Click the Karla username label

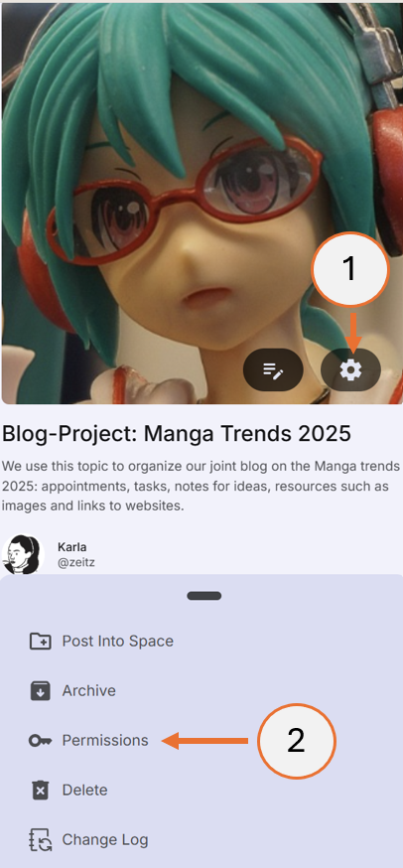[71, 547]
